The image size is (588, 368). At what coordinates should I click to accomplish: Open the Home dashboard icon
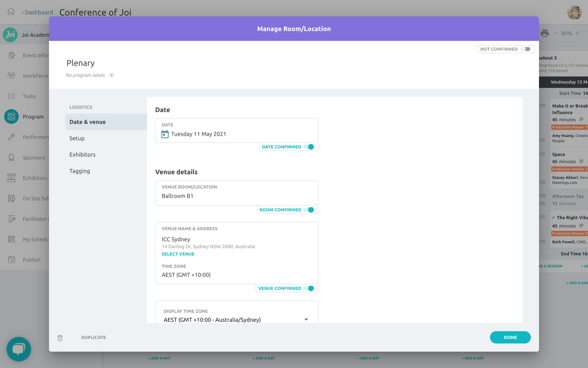coord(10,12)
